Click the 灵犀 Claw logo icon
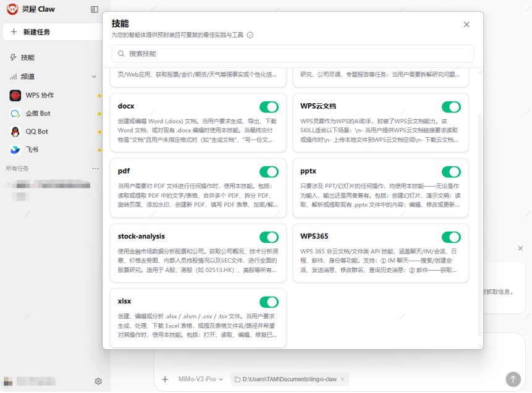This screenshot has width=532, height=393. (x=12, y=9)
